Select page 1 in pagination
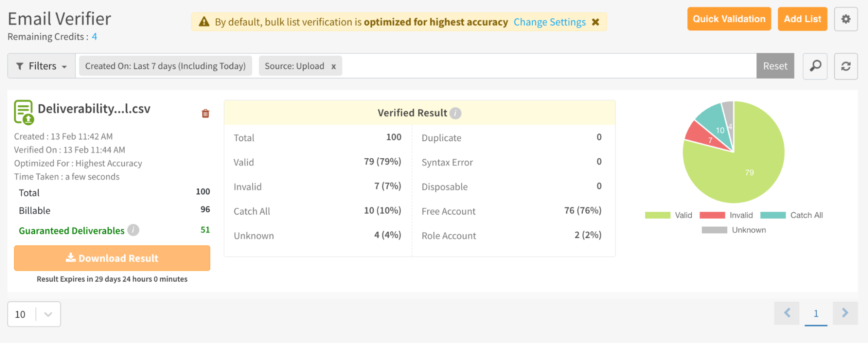Viewport: 868px width, 343px height. point(816,313)
